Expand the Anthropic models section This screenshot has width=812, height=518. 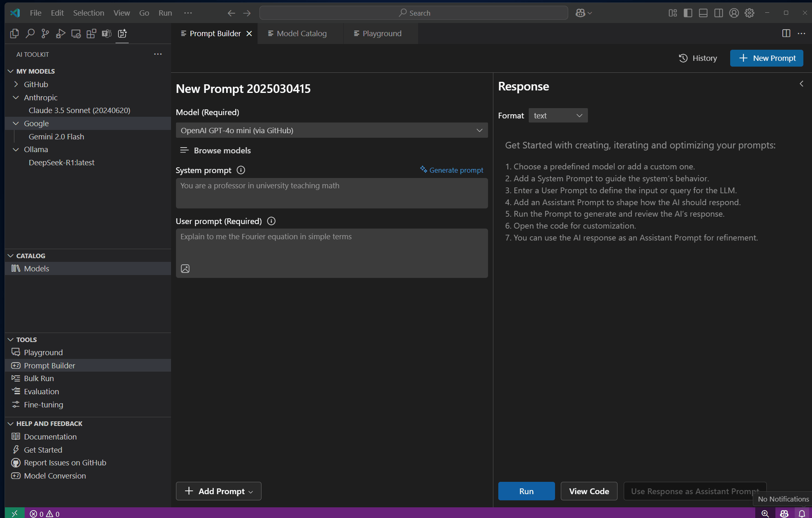point(14,97)
